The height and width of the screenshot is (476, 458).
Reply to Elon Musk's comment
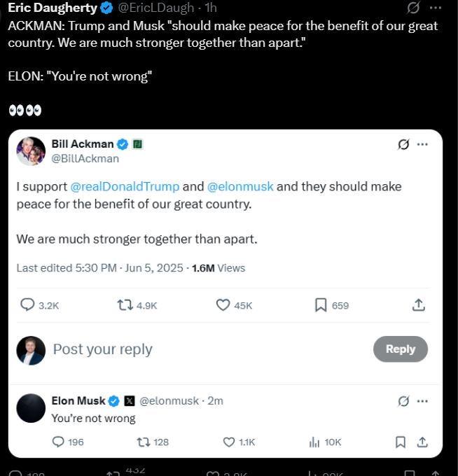pyautogui.click(x=59, y=442)
